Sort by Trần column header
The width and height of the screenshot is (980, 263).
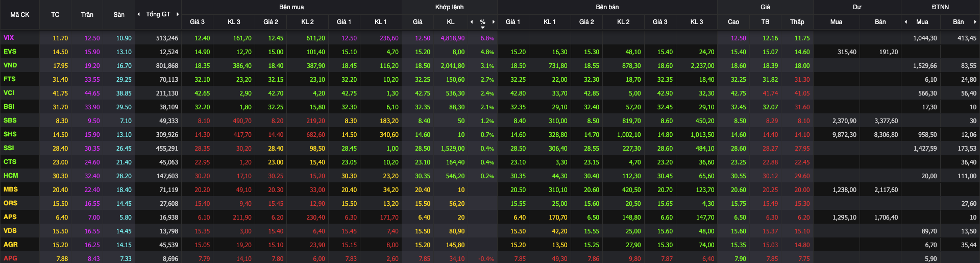pos(87,15)
